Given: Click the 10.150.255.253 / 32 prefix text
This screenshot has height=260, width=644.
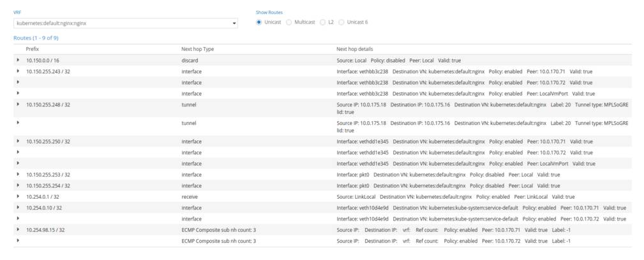Looking at the screenshot, I should click(48, 175).
